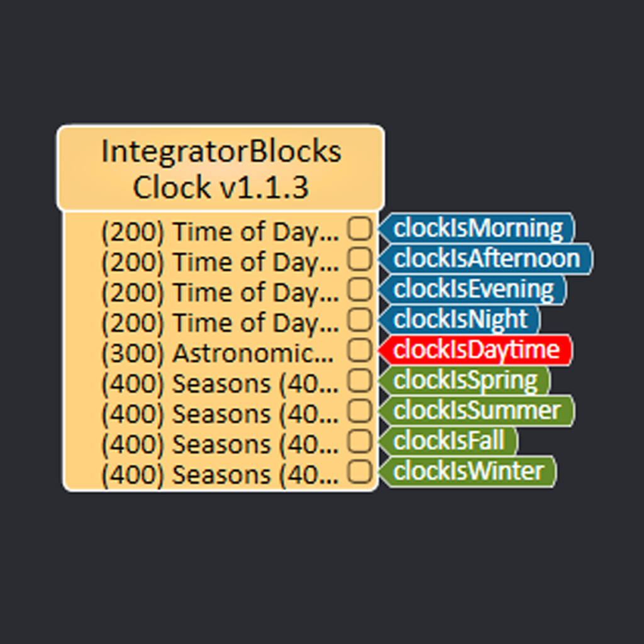Select the clockIsAfternoon output tag
The image size is (644, 644).
(x=484, y=258)
